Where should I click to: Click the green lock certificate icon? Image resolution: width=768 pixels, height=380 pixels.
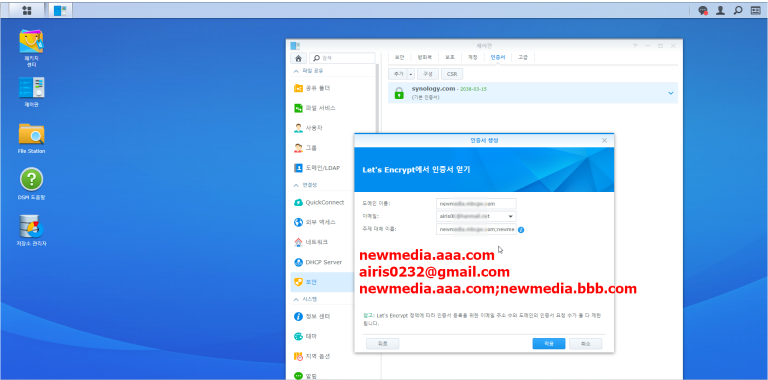click(399, 93)
